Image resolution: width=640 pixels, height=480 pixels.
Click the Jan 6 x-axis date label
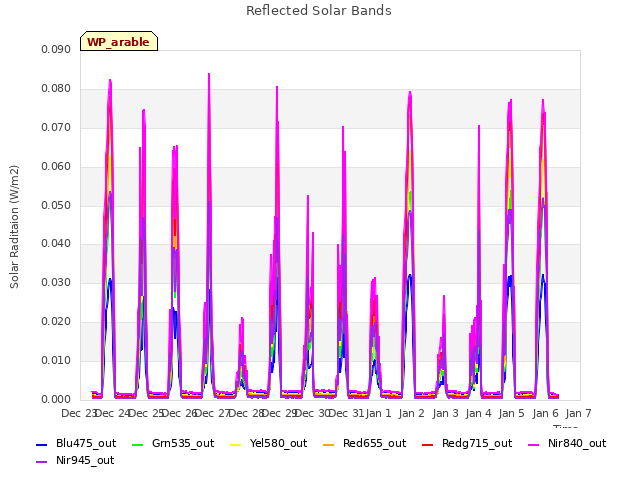click(545, 413)
